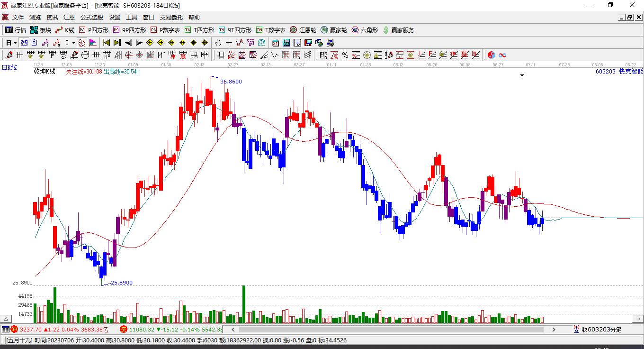Screen dimensions: 644x349
Task: Open the 帮助 menu
Action: pyautogui.click(x=194, y=18)
